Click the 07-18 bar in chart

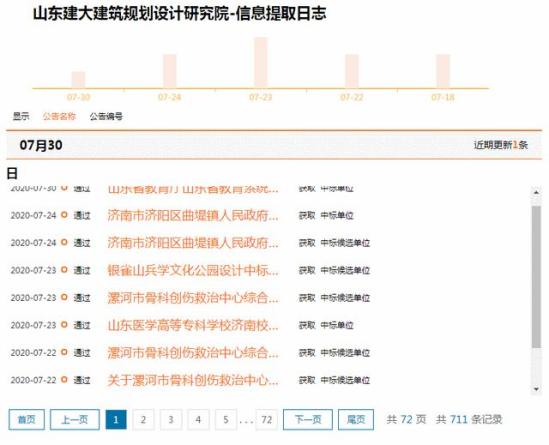(443, 71)
